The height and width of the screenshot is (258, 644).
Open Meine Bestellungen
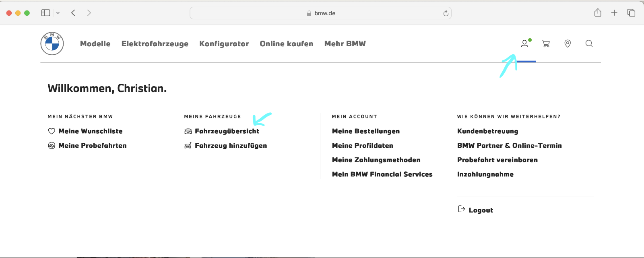point(365,131)
